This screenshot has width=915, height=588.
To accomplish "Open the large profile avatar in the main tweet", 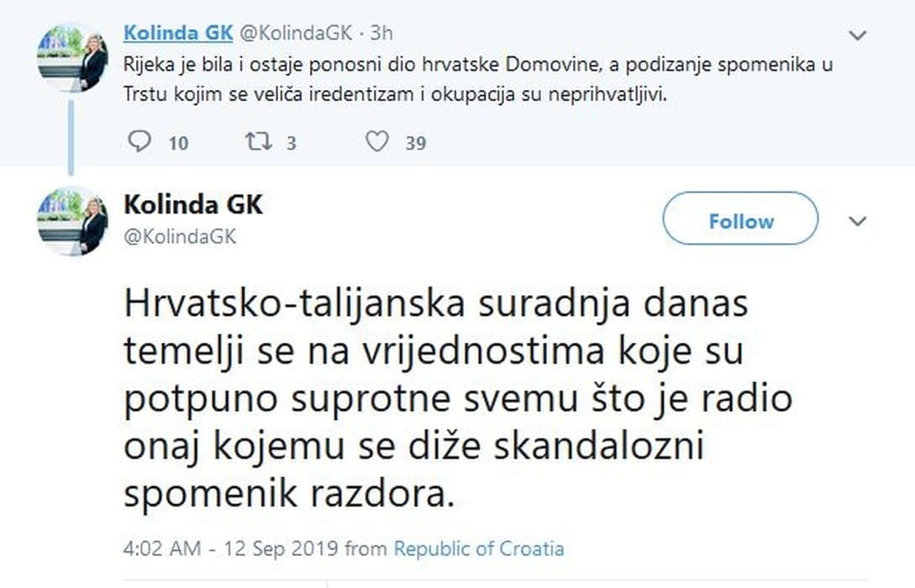I will (x=71, y=221).
